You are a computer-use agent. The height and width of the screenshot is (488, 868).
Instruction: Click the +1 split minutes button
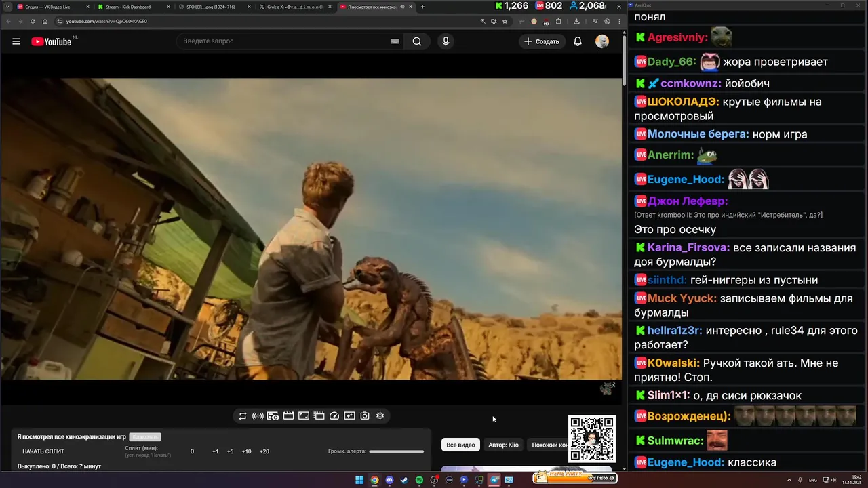215,451
